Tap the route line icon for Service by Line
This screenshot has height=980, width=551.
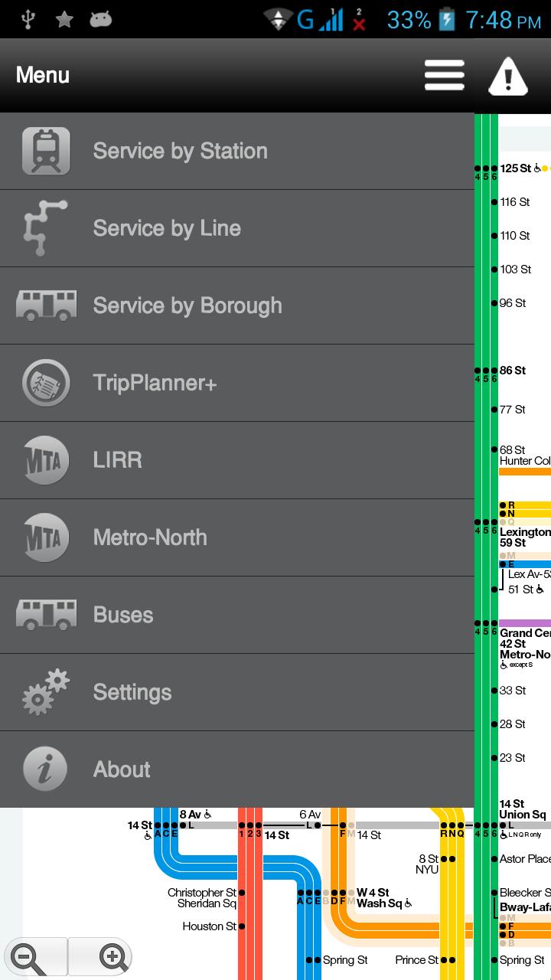click(46, 228)
